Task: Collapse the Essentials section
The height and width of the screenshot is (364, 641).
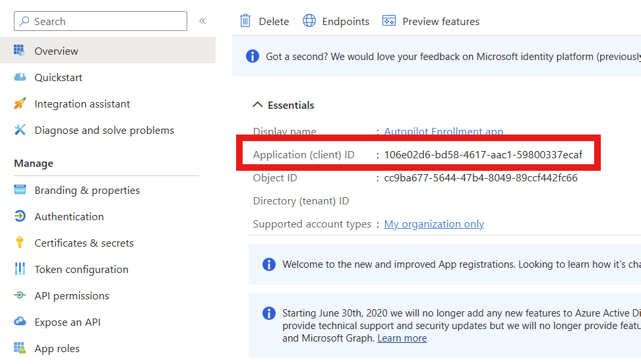Action: pos(257,106)
